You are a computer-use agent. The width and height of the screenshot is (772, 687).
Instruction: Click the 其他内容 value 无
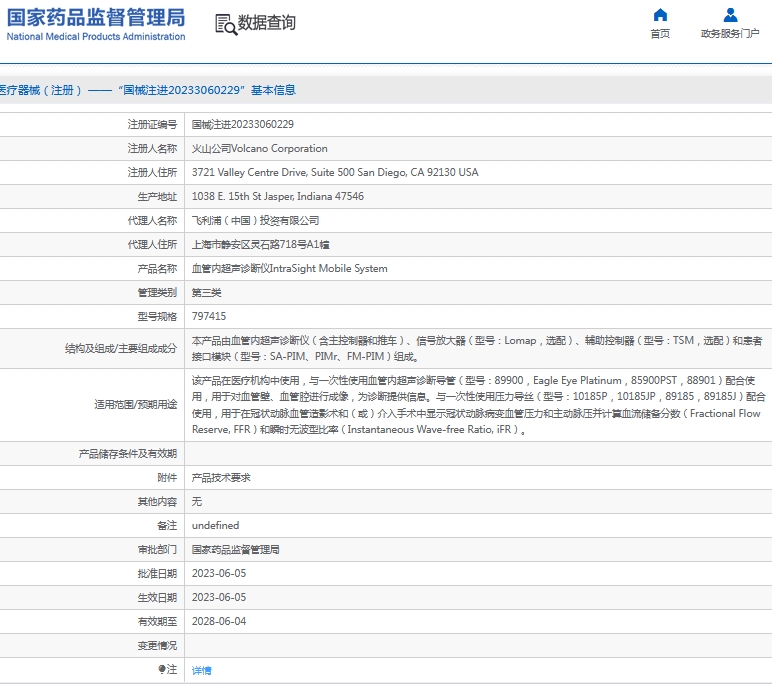tap(196, 501)
